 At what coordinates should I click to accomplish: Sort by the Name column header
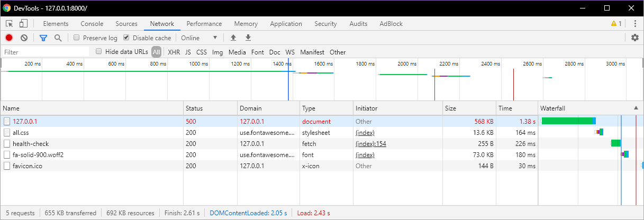[92, 108]
